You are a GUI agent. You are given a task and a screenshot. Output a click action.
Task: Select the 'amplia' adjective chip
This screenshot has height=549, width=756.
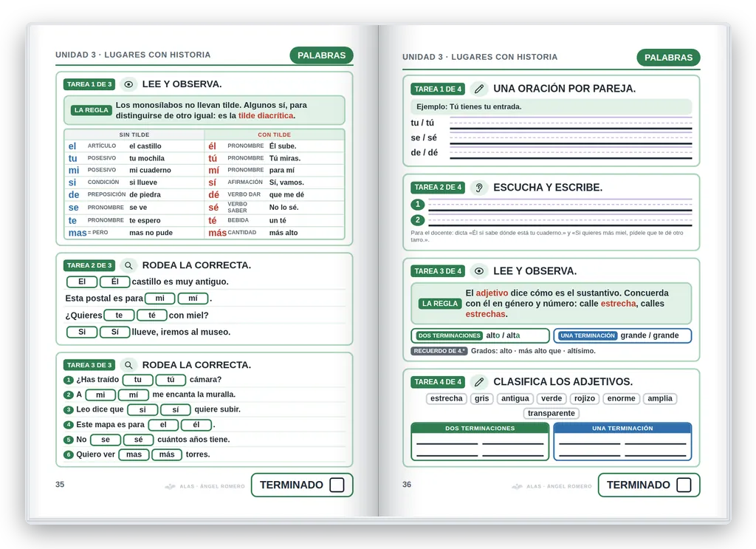point(660,398)
